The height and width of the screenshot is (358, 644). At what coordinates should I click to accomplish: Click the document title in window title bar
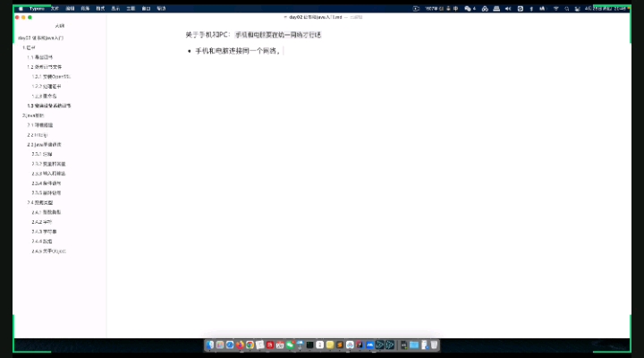316,17
